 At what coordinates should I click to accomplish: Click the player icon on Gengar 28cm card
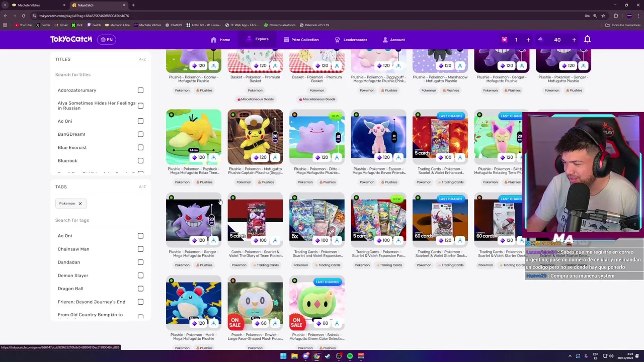coord(213,240)
